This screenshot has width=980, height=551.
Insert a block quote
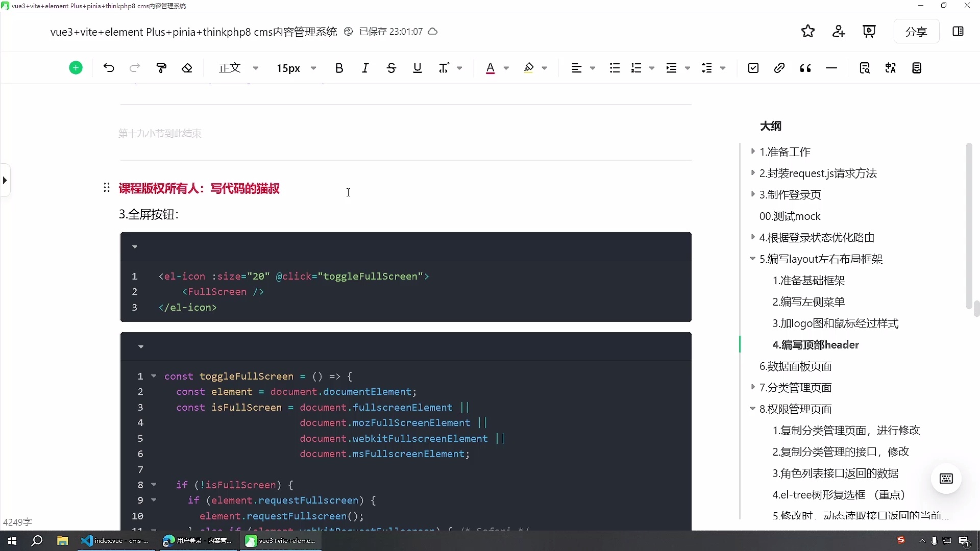click(x=805, y=68)
